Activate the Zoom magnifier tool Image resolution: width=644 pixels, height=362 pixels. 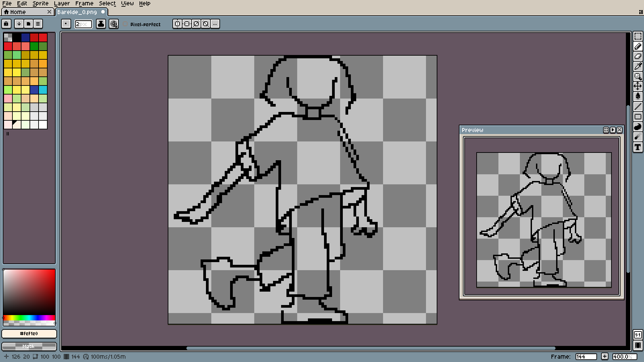pyautogui.click(x=638, y=76)
